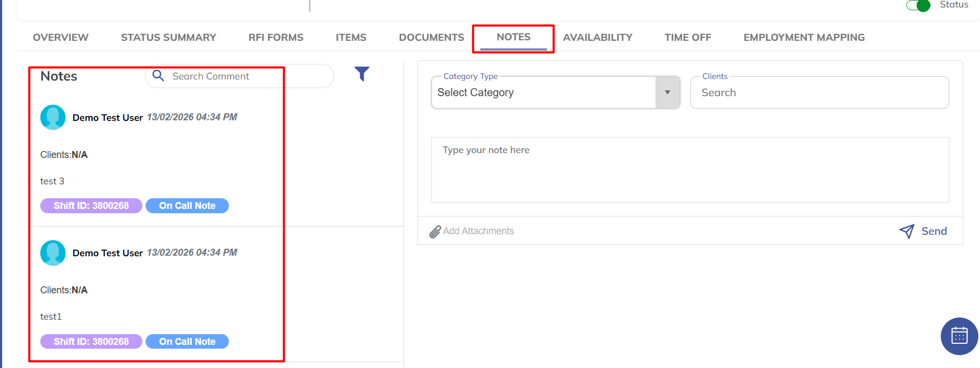This screenshot has height=368, width=980.
Task: Open the Documents tab
Action: pyautogui.click(x=431, y=38)
